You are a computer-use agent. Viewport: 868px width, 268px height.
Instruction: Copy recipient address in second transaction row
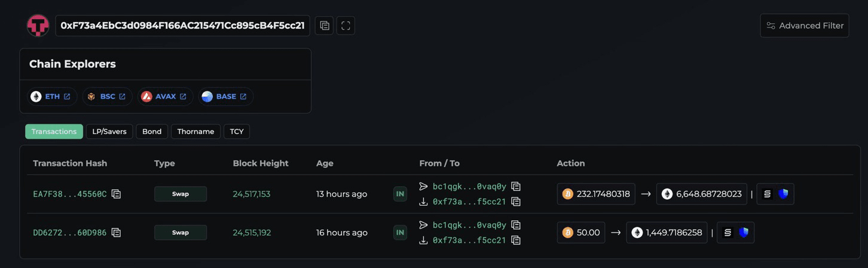[x=516, y=240]
